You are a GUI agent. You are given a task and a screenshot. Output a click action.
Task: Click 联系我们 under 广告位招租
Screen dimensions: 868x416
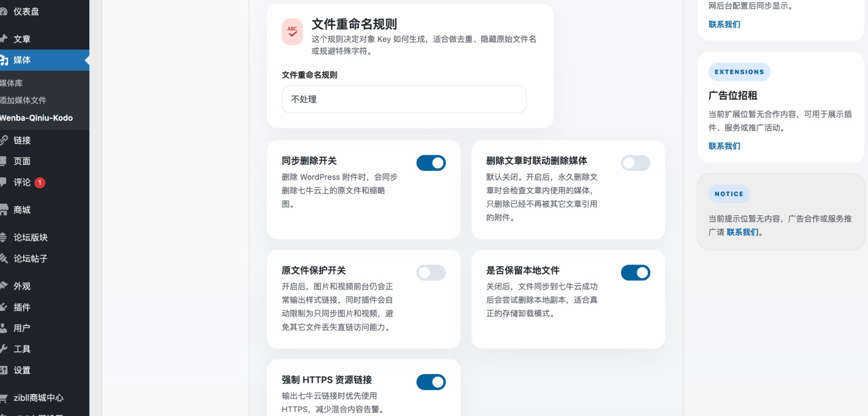click(724, 146)
